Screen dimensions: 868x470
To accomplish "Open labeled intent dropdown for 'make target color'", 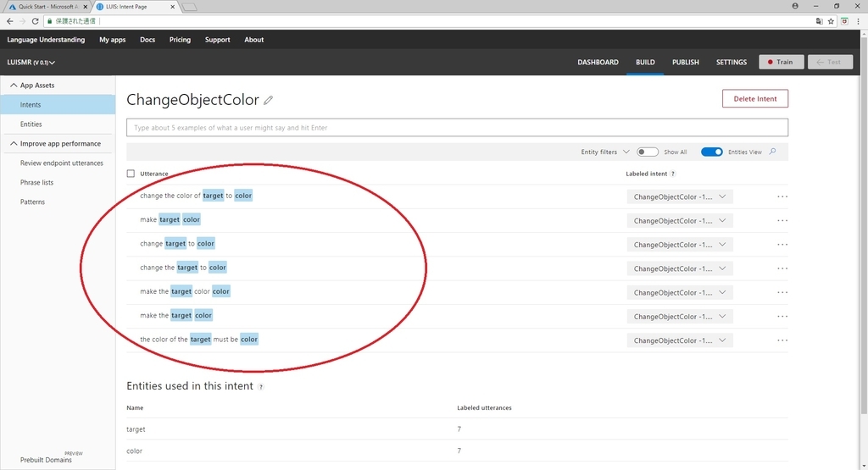I will click(x=680, y=221).
